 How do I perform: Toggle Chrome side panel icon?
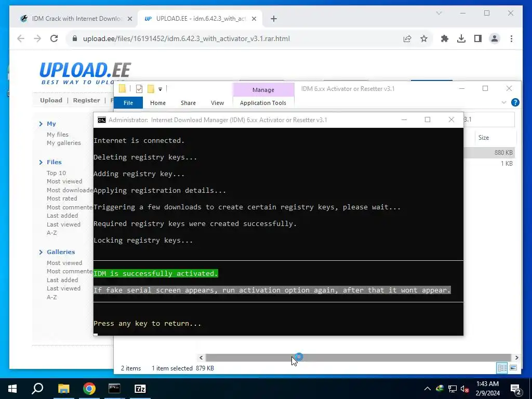[478, 38]
